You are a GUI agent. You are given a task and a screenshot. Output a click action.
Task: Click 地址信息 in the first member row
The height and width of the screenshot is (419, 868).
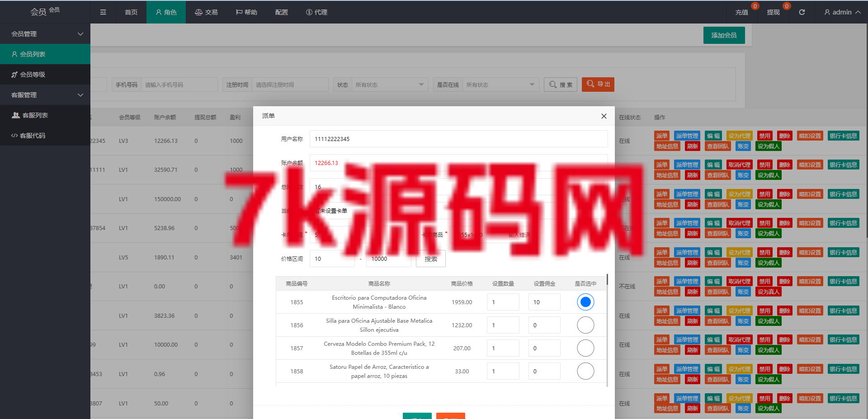667,146
